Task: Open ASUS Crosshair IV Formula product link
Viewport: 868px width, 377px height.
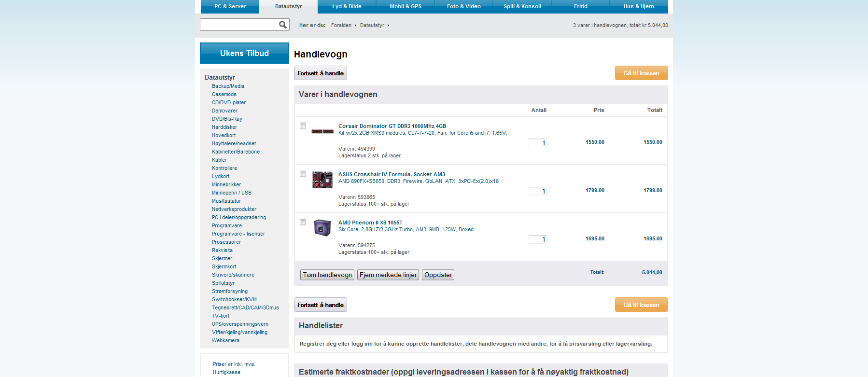Action: pos(392,174)
